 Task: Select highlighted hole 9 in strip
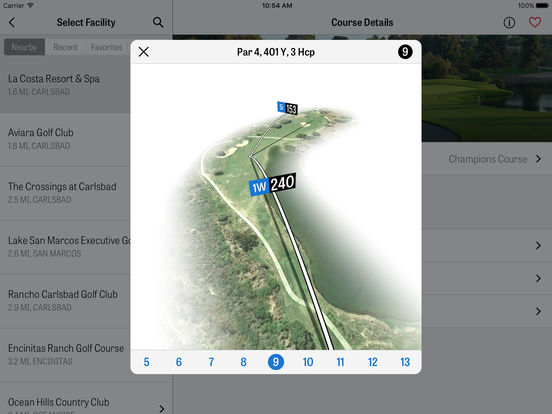click(x=276, y=362)
